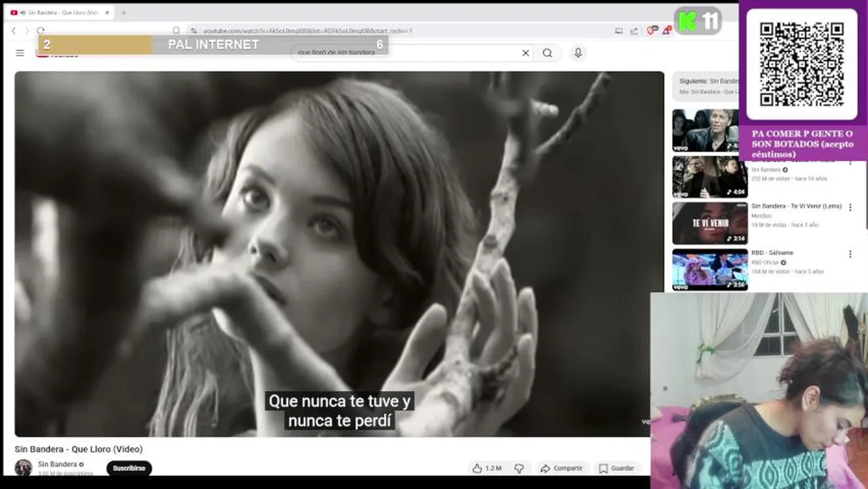The image size is (868, 489).
Task: Close the Sin Bandera browser tab
Action: click(107, 12)
